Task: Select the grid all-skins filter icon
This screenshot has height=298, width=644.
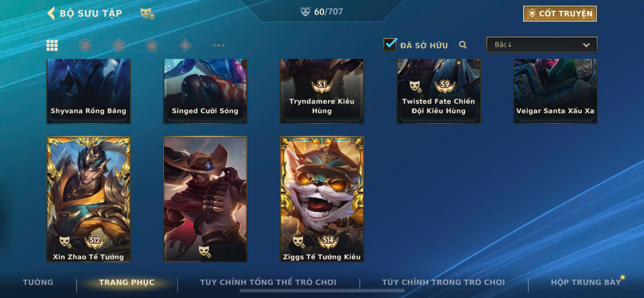Action: (x=52, y=45)
